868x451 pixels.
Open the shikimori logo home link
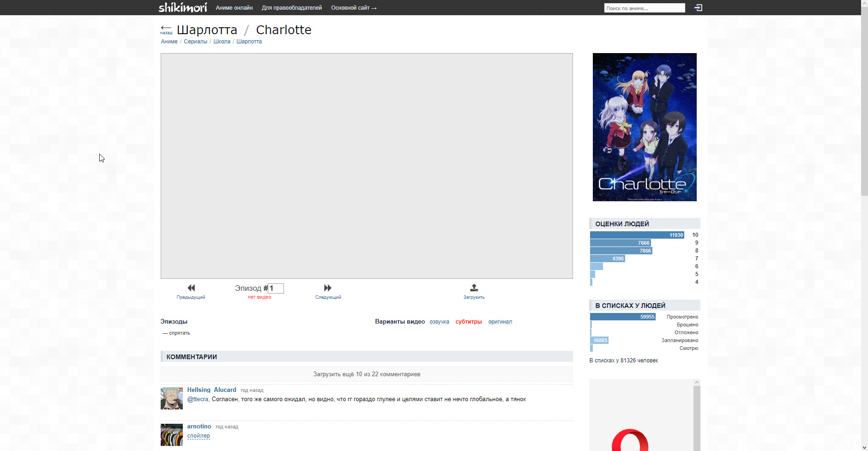[183, 8]
